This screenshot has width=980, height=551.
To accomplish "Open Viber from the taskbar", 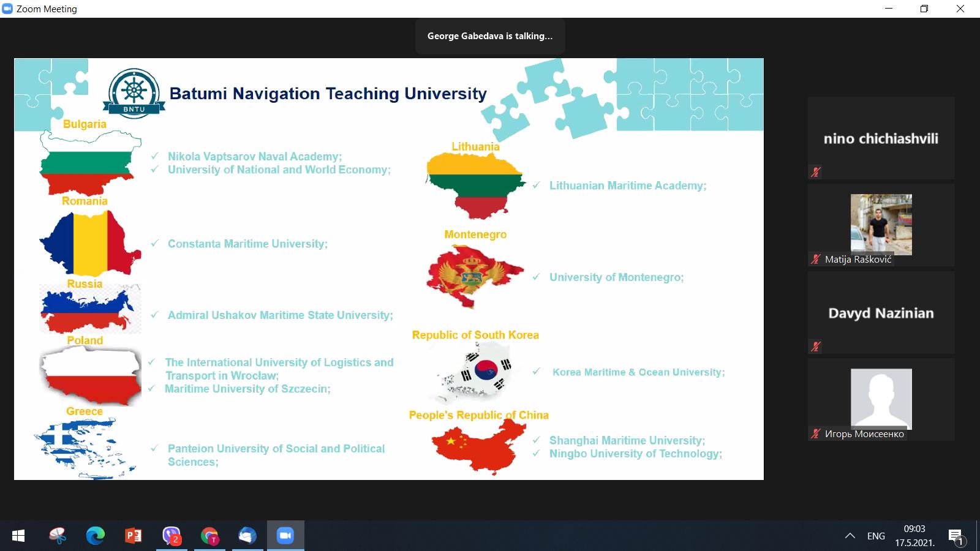I will 171,536.
